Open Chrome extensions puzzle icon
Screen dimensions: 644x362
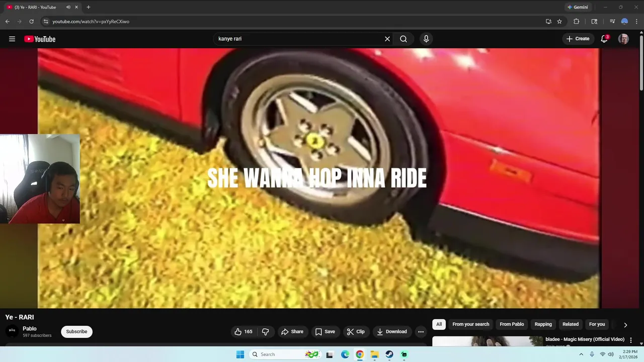(x=577, y=21)
